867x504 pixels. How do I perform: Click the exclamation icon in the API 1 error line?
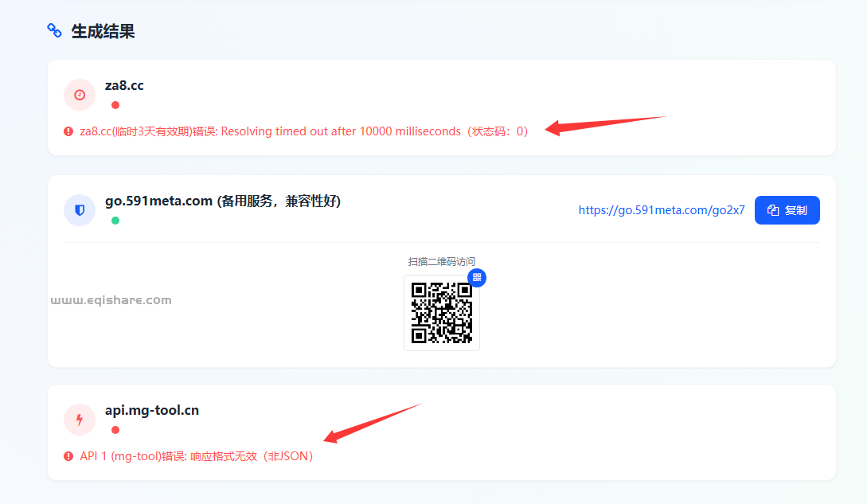click(68, 455)
